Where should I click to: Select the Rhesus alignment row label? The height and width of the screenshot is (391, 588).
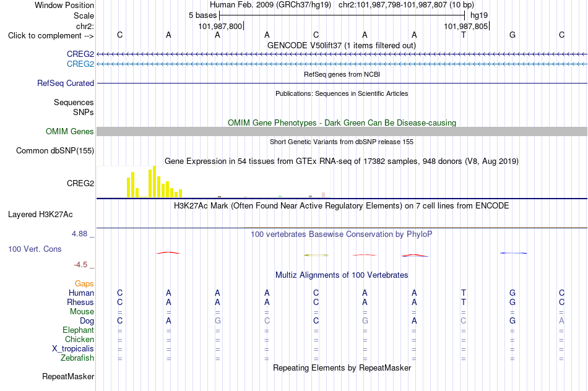80,302
